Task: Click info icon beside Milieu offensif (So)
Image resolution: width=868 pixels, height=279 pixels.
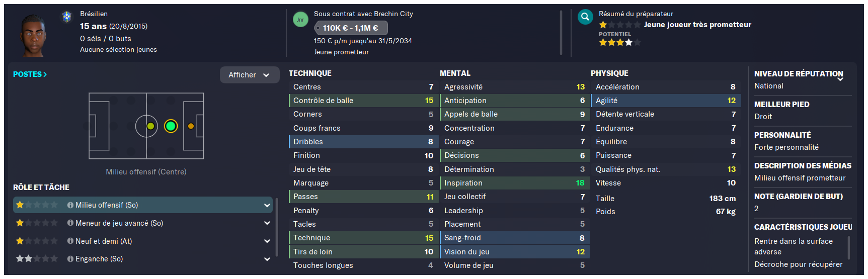Action: click(x=70, y=205)
